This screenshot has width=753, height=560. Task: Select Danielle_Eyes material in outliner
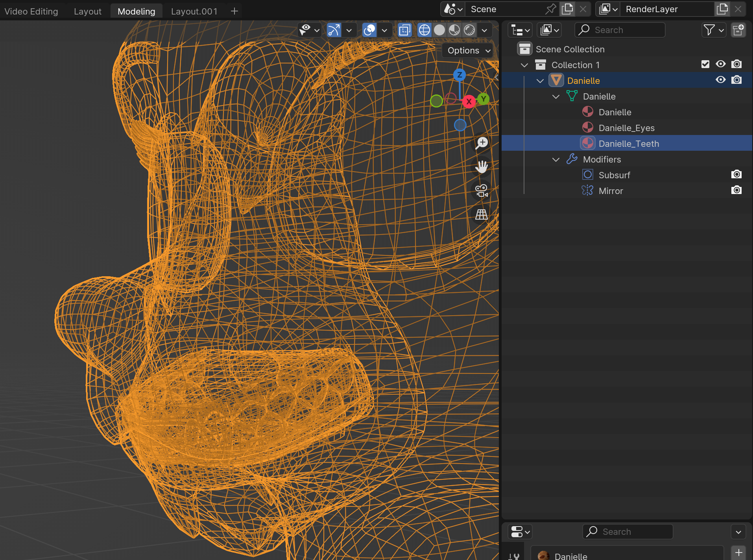[626, 128]
